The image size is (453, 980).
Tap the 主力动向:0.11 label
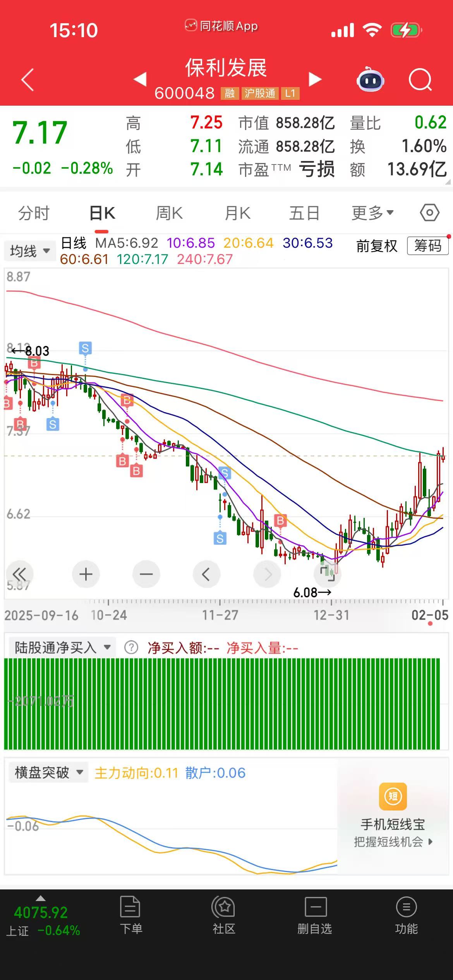[x=136, y=773]
